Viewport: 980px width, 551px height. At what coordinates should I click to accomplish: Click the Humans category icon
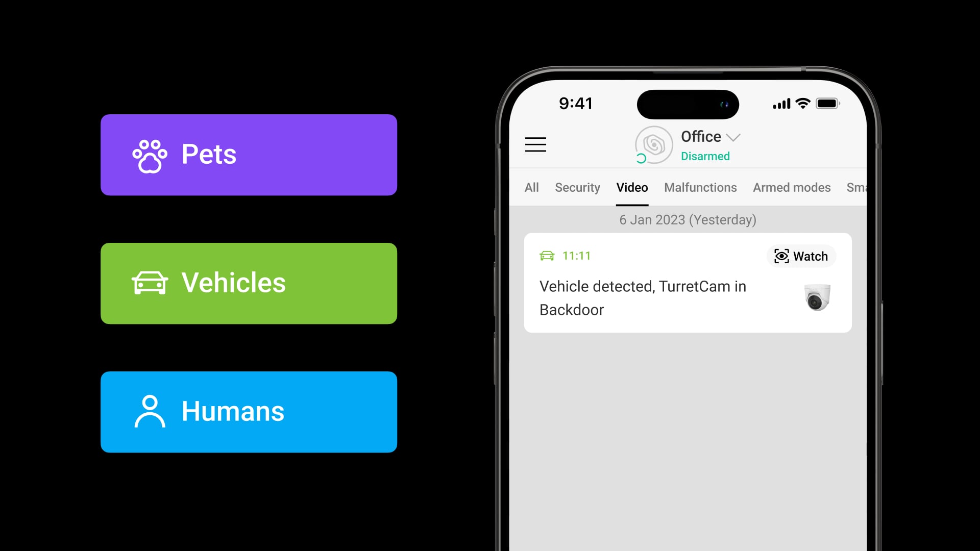click(x=149, y=411)
